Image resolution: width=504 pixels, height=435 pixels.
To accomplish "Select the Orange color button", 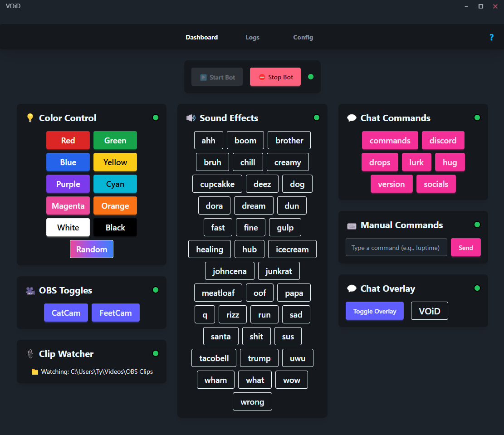I will (x=115, y=206).
